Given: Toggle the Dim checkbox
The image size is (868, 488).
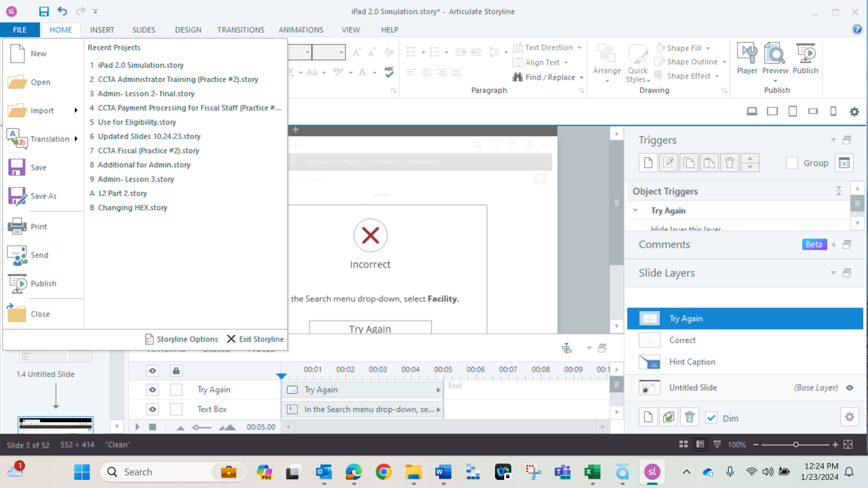Looking at the screenshot, I should pos(711,418).
